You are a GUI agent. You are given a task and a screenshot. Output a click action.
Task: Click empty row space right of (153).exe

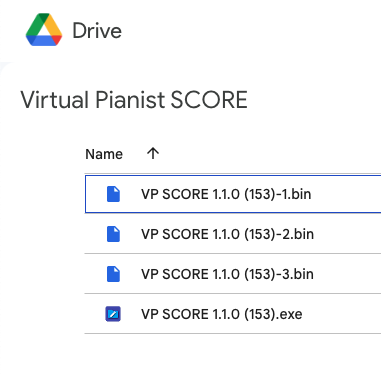(x=343, y=314)
